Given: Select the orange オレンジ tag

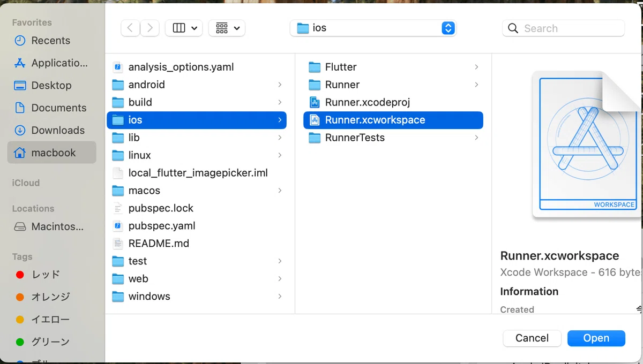Looking at the screenshot, I should [51, 297].
